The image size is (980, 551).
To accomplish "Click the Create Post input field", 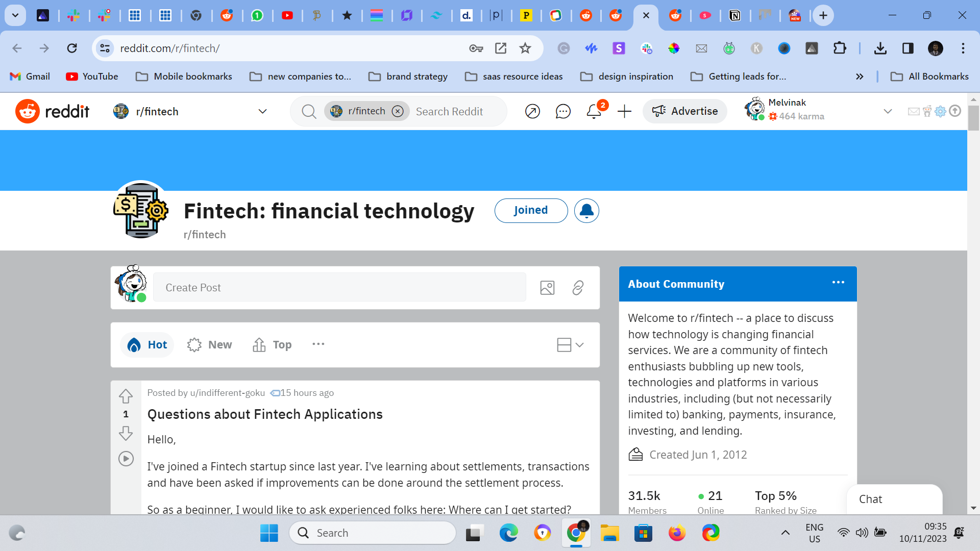I will coord(339,288).
